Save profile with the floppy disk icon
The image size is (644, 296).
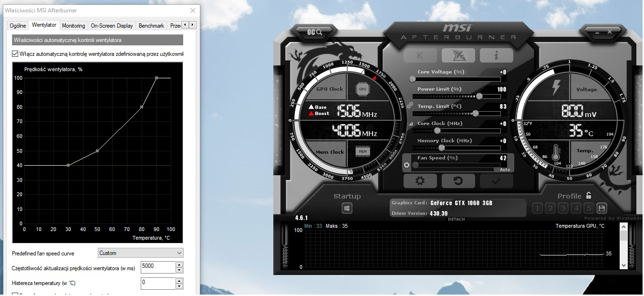pyautogui.click(x=602, y=208)
